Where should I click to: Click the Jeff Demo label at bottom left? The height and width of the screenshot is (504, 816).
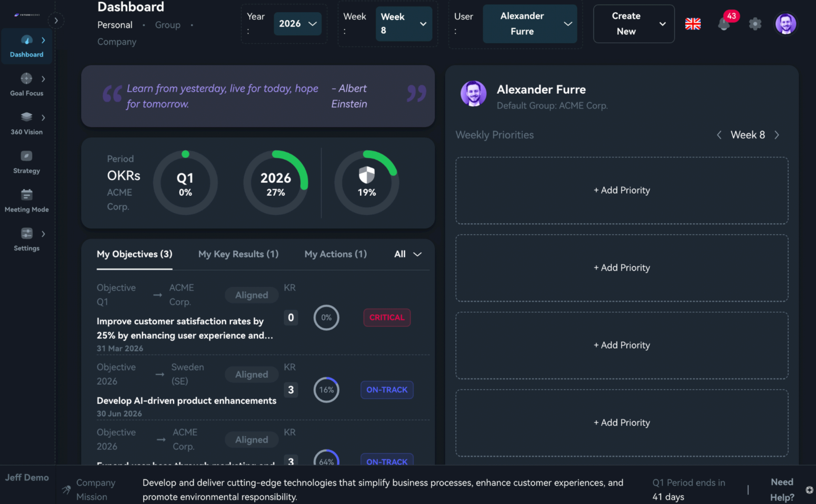(x=27, y=477)
